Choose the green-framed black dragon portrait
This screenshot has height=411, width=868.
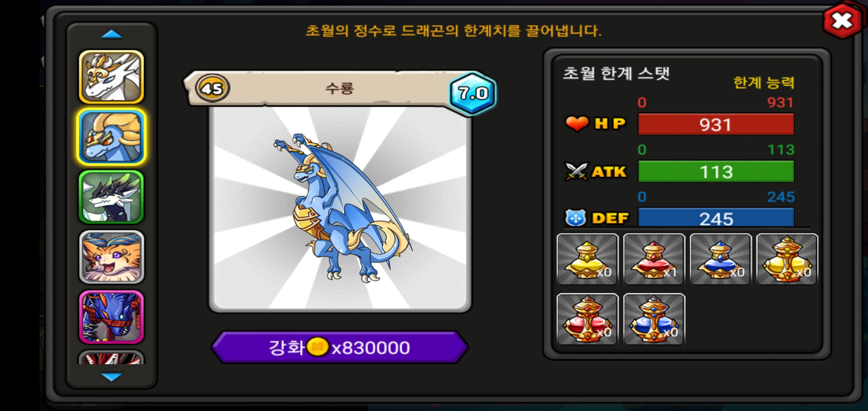pos(111,197)
